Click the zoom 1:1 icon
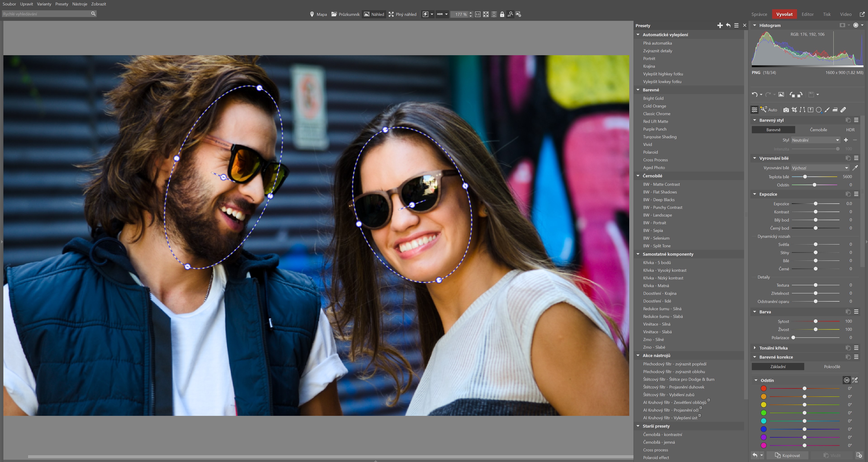 (478, 14)
